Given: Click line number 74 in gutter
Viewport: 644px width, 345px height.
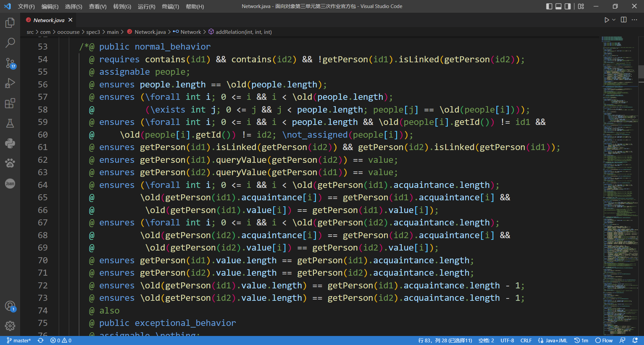Looking at the screenshot, I should coord(43,310).
